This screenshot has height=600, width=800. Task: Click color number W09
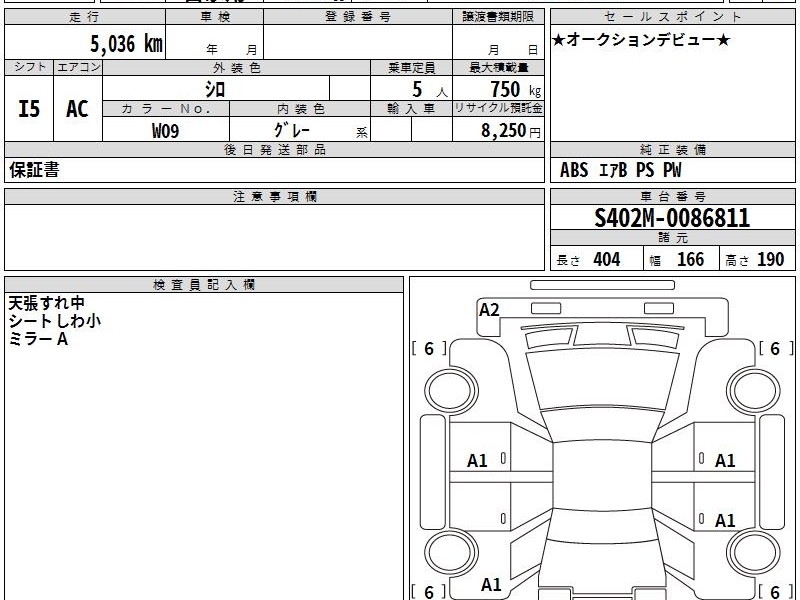click(x=166, y=130)
